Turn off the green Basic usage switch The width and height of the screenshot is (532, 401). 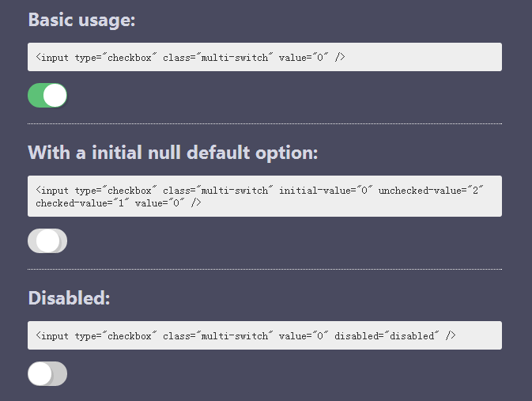[x=47, y=96]
